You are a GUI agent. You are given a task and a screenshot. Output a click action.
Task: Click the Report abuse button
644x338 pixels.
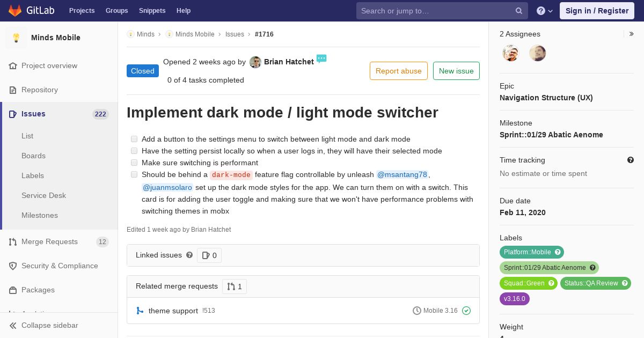(x=399, y=71)
